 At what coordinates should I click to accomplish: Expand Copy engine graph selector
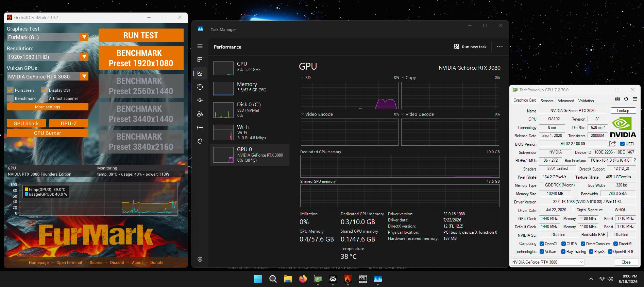coord(409,77)
